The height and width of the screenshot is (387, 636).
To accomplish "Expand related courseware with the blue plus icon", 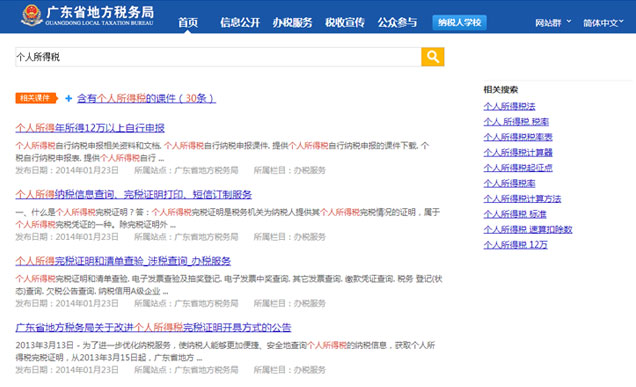I will tap(69, 98).
